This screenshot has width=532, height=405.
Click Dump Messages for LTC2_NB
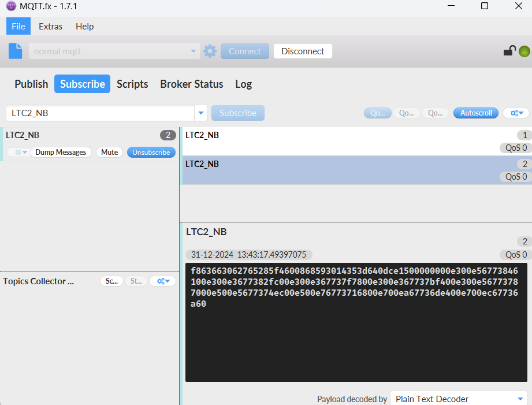pyautogui.click(x=61, y=152)
